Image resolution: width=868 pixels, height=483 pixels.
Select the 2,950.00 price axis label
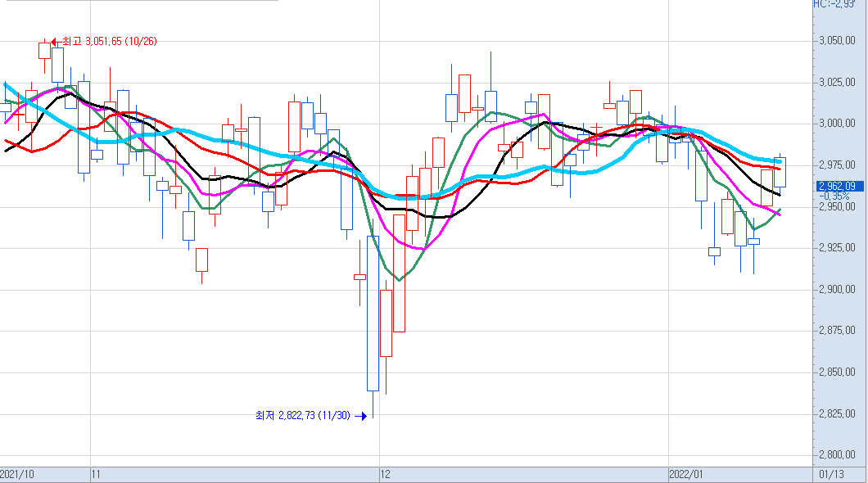tap(837, 207)
